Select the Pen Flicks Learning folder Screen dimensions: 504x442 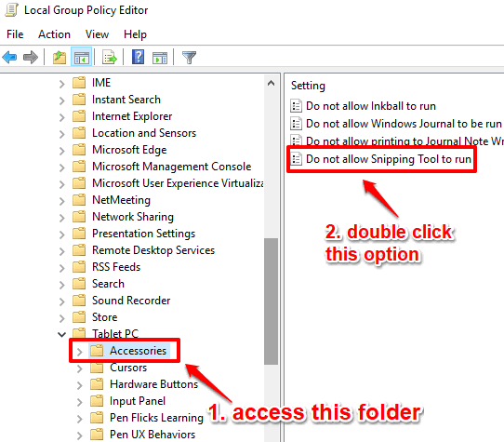click(156, 418)
